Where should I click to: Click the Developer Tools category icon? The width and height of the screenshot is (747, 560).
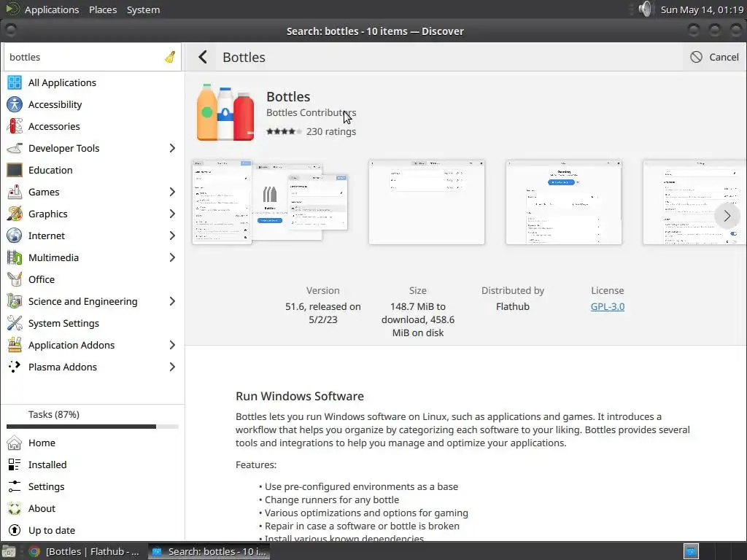point(15,148)
